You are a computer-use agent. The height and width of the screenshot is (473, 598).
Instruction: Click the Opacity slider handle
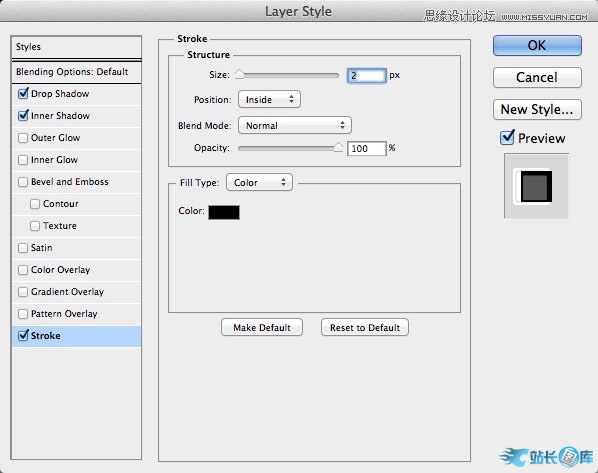point(338,147)
